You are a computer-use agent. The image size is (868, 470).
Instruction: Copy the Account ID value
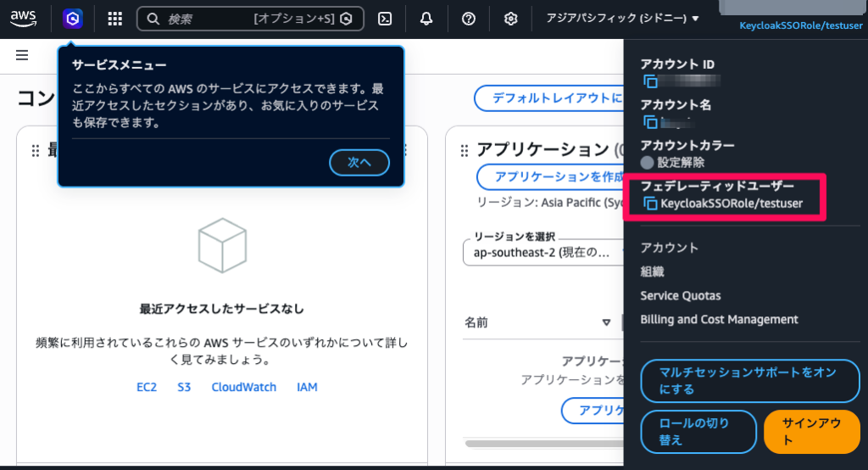(650, 81)
